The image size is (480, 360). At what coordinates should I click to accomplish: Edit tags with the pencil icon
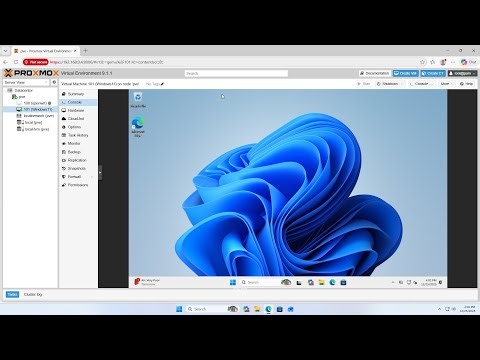162,84
